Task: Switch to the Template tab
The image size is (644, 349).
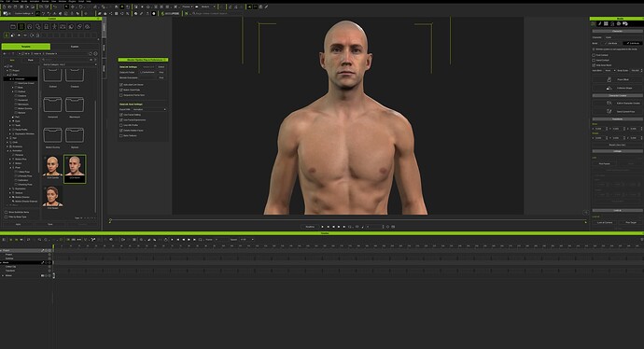Action: pyautogui.click(x=25, y=47)
